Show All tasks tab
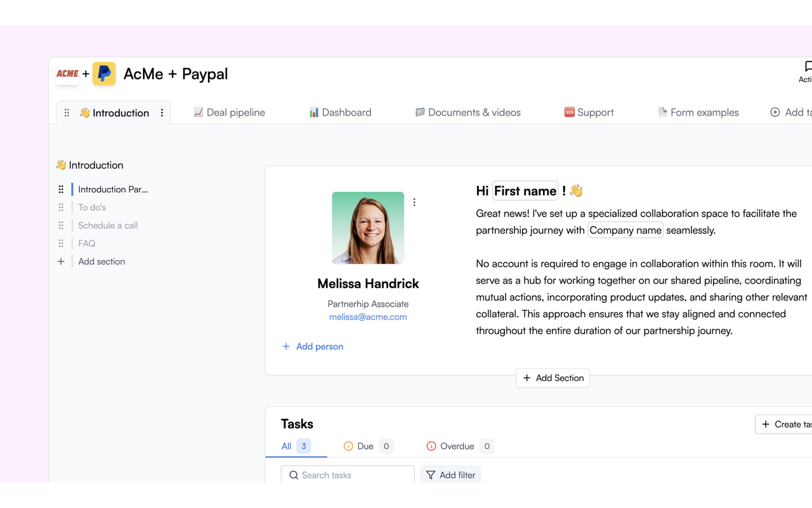This screenshot has height=508, width=812. pyautogui.click(x=296, y=446)
